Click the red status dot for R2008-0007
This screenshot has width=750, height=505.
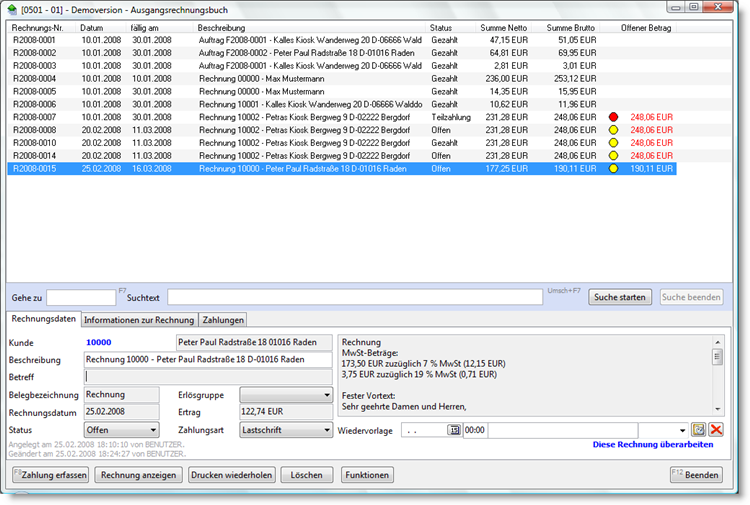(x=613, y=117)
